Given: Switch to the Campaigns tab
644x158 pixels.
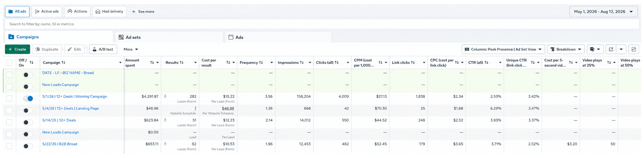Looking at the screenshot, I should (x=59, y=37).
